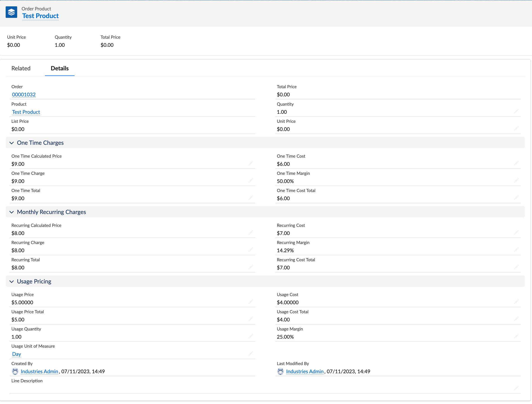Collapse the Usage Pricing section
The width and height of the screenshot is (532, 404).
(11, 281)
